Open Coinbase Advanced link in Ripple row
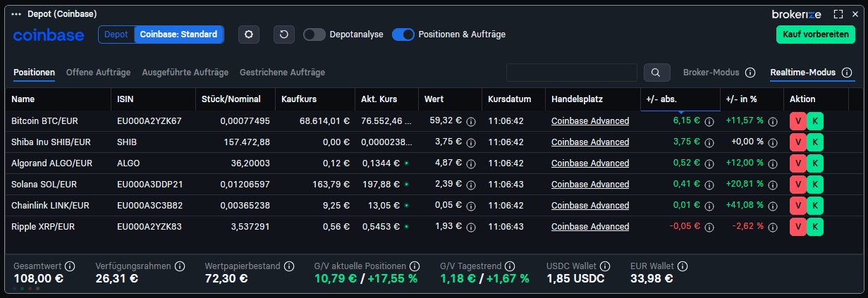The image size is (868, 298). click(590, 227)
